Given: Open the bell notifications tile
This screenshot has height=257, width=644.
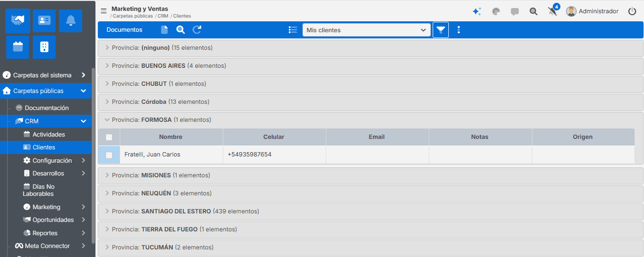Looking at the screenshot, I should click(71, 21).
